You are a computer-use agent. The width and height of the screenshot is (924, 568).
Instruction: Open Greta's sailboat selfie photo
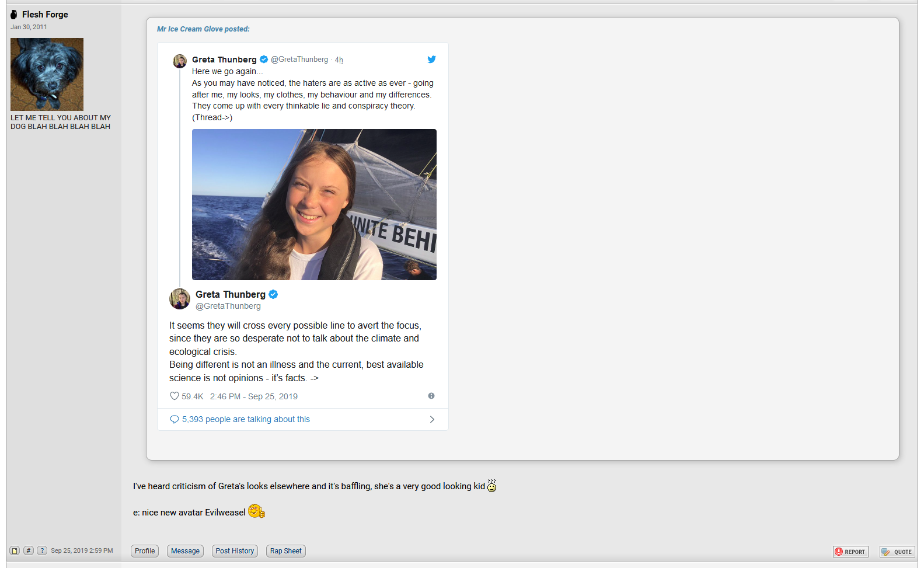[x=314, y=204]
